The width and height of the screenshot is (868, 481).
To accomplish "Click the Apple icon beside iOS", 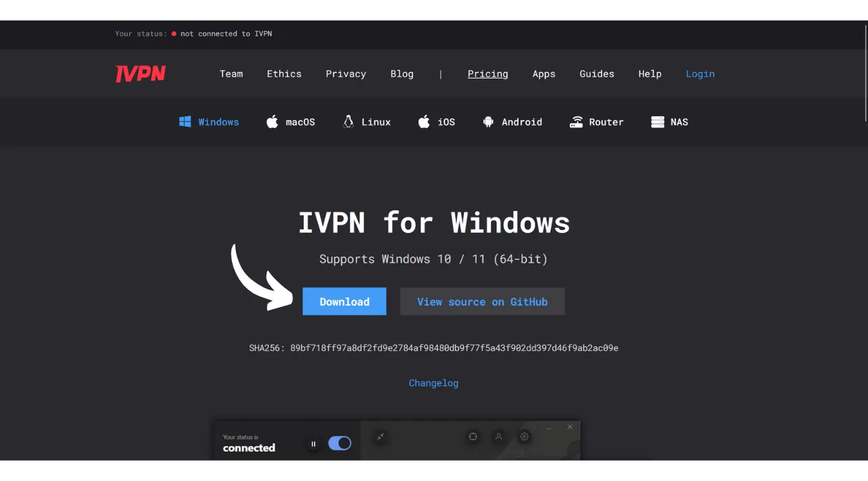I will click(x=424, y=122).
